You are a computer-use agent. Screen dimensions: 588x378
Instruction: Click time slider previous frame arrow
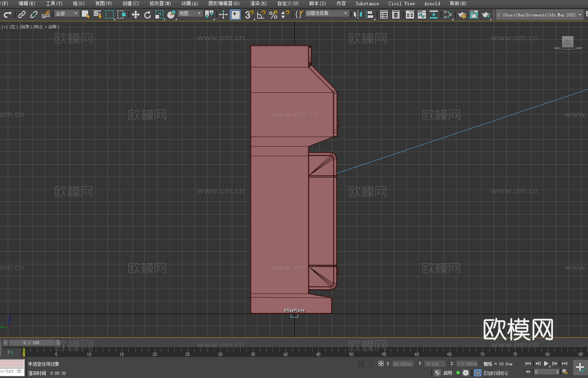(x=5, y=343)
